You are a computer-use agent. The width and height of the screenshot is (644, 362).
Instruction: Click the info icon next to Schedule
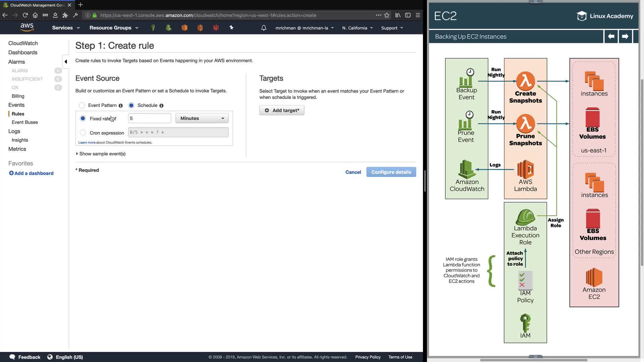161,106
